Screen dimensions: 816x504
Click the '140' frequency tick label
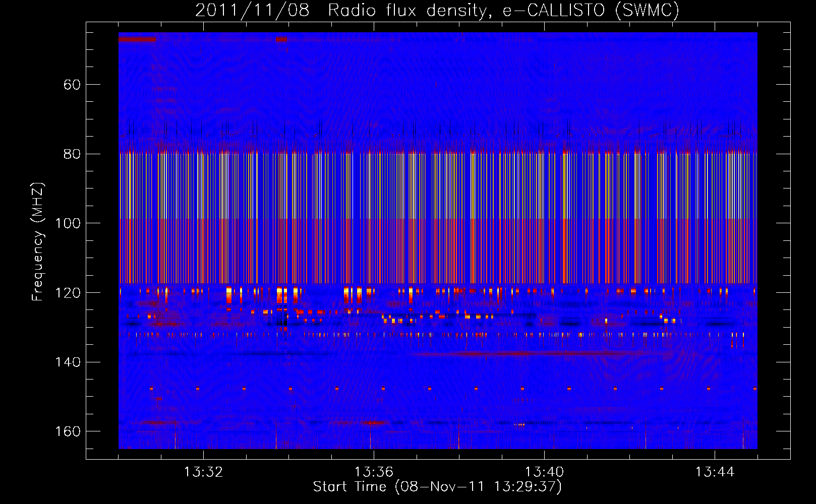[x=68, y=362]
